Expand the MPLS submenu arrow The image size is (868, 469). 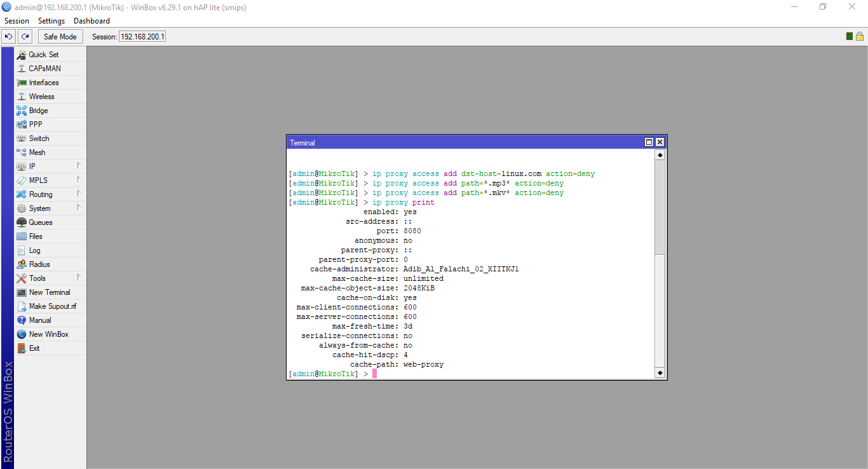click(79, 180)
